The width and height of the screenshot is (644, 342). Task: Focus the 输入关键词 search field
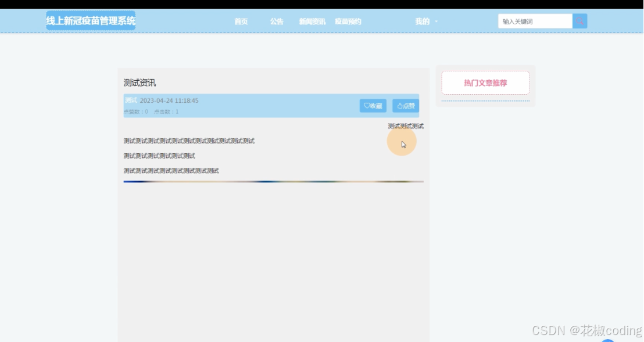(x=535, y=21)
